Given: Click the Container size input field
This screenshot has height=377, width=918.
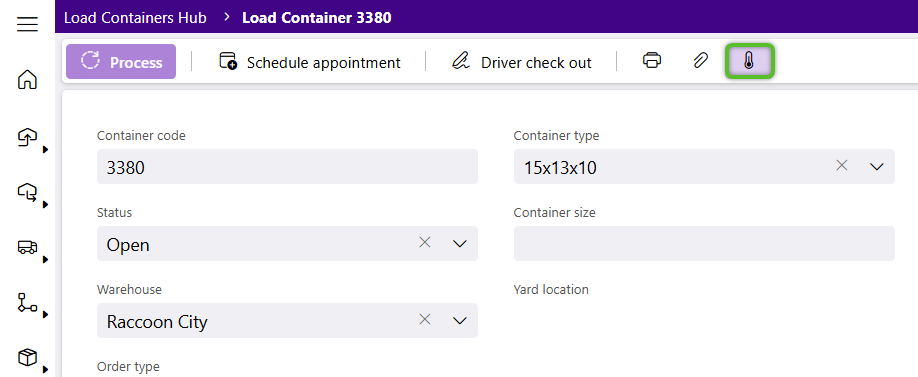Looking at the screenshot, I should click(704, 244).
